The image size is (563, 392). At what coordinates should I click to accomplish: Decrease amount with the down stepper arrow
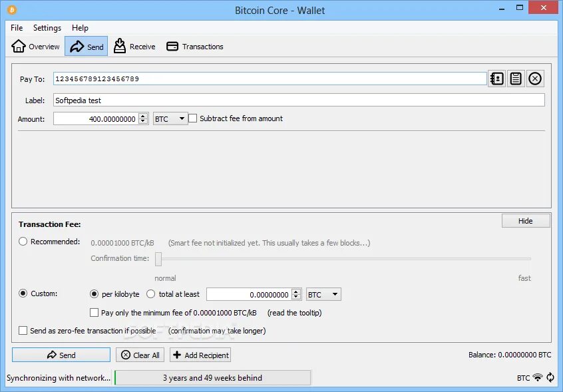pos(143,122)
